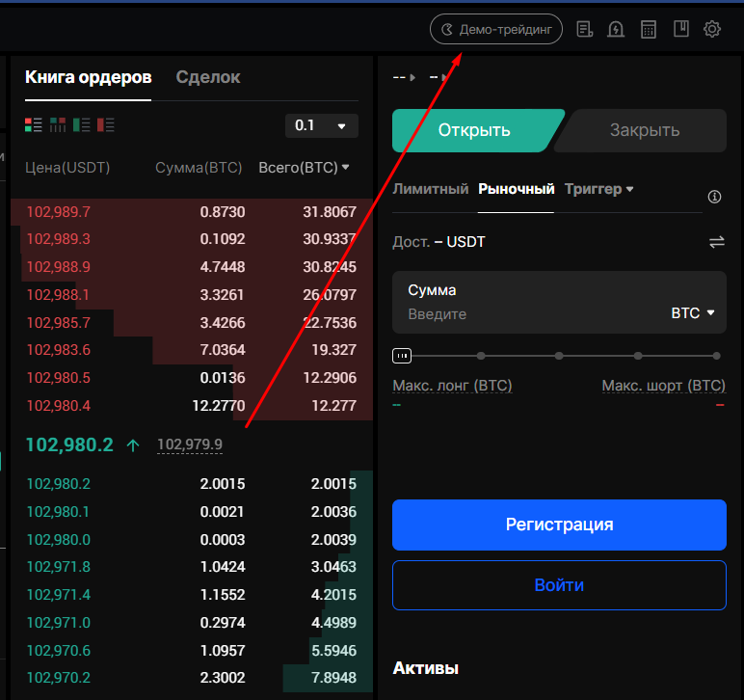Open settings gear icon
Image resolution: width=744 pixels, height=700 pixels.
coord(712,29)
